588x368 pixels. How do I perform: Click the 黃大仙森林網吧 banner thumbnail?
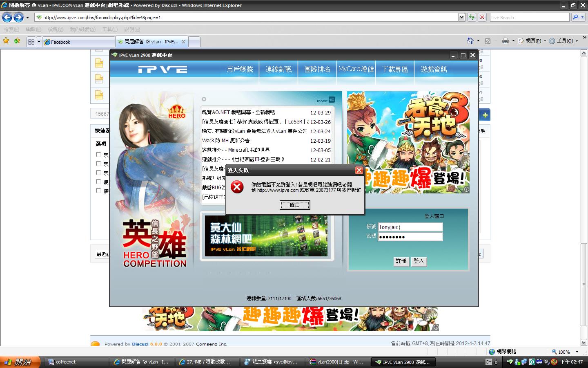coord(266,236)
